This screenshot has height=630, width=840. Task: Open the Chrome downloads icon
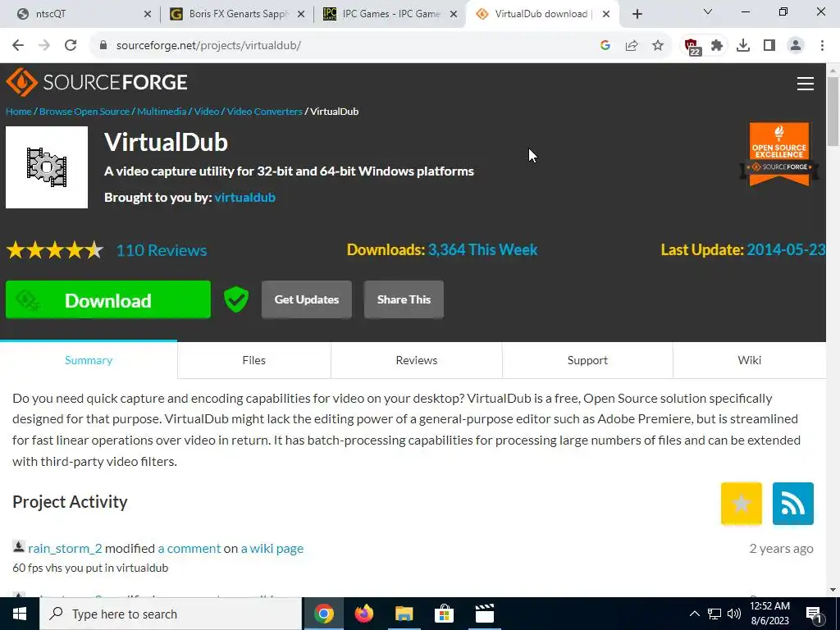[743, 46]
